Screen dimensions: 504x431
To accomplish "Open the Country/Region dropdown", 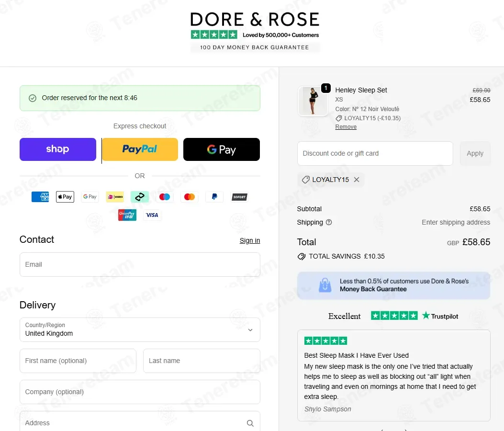I will click(140, 329).
